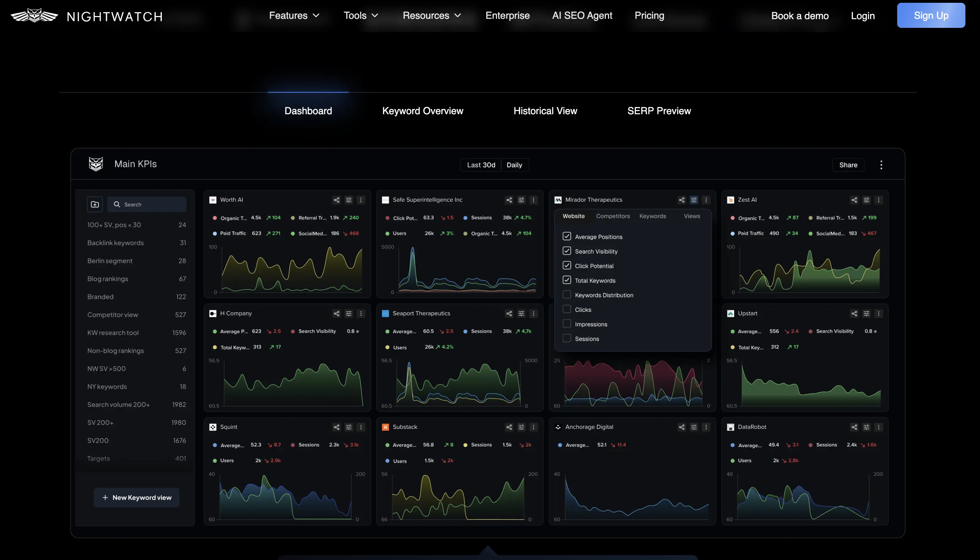Uncheck the Average Positions checkbox
The width and height of the screenshot is (980, 560).
click(x=567, y=236)
